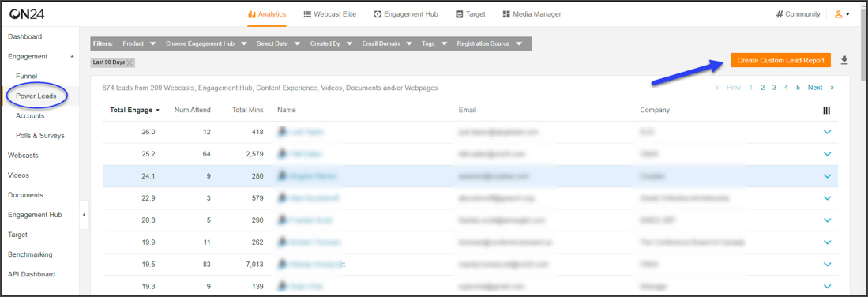
Task: Expand the row with 24.1 engagement
Action: (828, 176)
